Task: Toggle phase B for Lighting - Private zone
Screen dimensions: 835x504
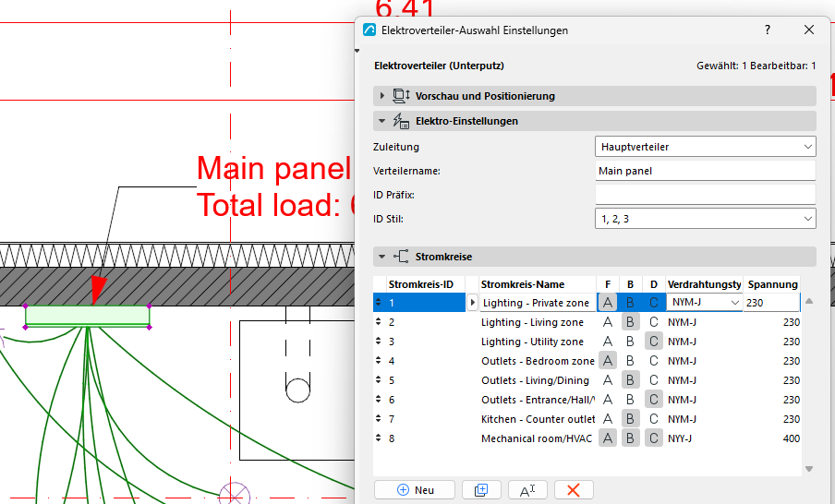Action: (631, 302)
